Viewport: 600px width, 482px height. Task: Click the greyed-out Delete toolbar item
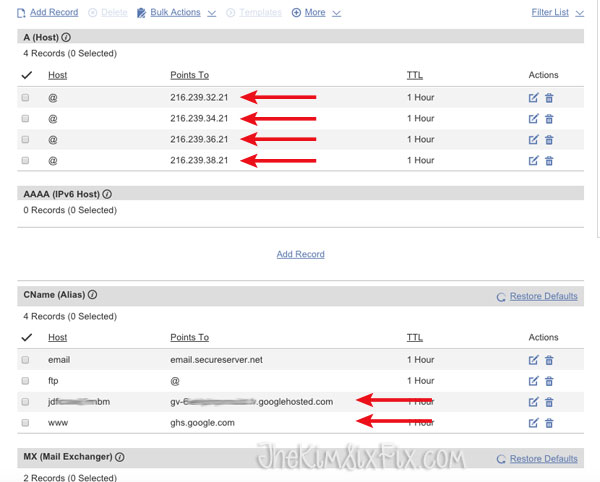[114, 12]
